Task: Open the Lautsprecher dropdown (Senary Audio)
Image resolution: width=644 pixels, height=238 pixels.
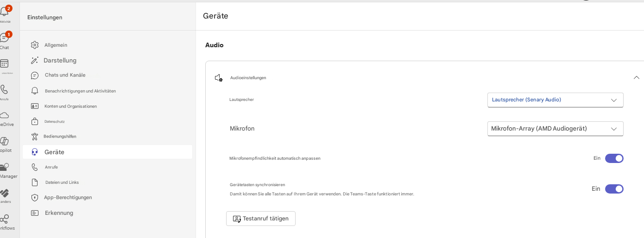Action: (556, 100)
